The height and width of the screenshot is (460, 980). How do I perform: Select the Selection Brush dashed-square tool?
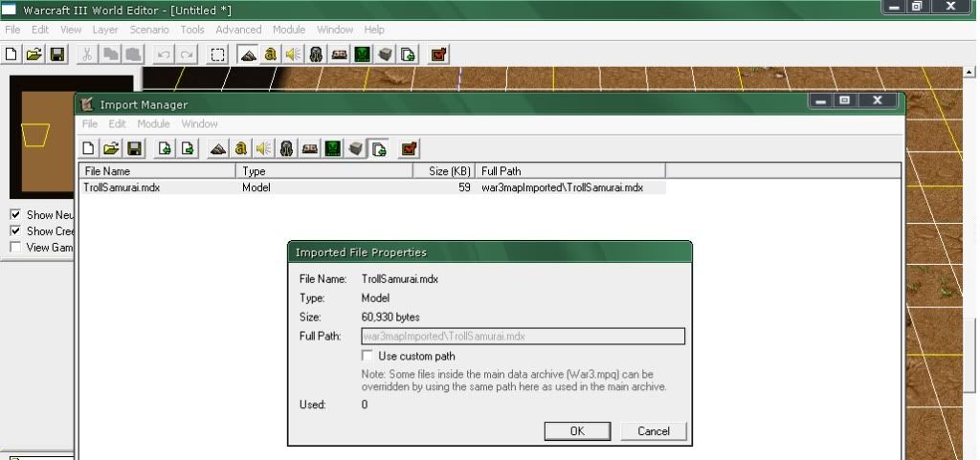point(217,55)
